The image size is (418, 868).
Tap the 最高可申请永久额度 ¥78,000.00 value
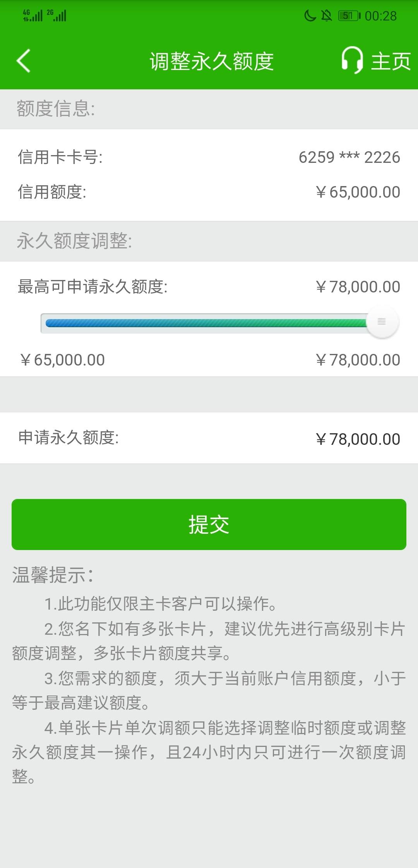pyautogui.click(x=358, y=287)
